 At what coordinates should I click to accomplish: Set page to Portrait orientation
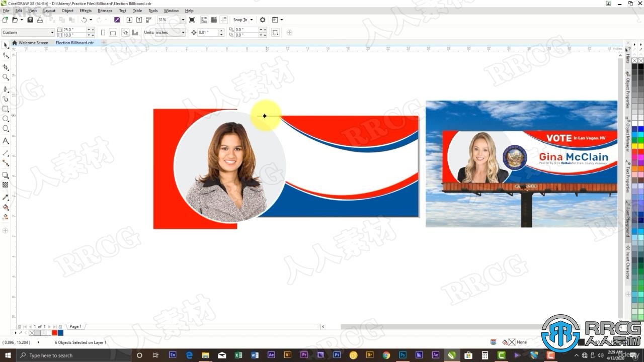pos(103,32)
